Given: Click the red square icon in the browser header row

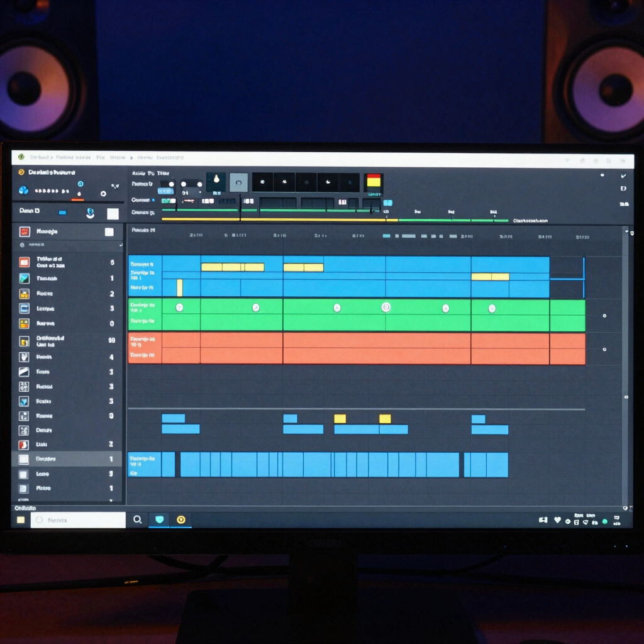Looking at the screenshot, I should click(x=25, y=231).
